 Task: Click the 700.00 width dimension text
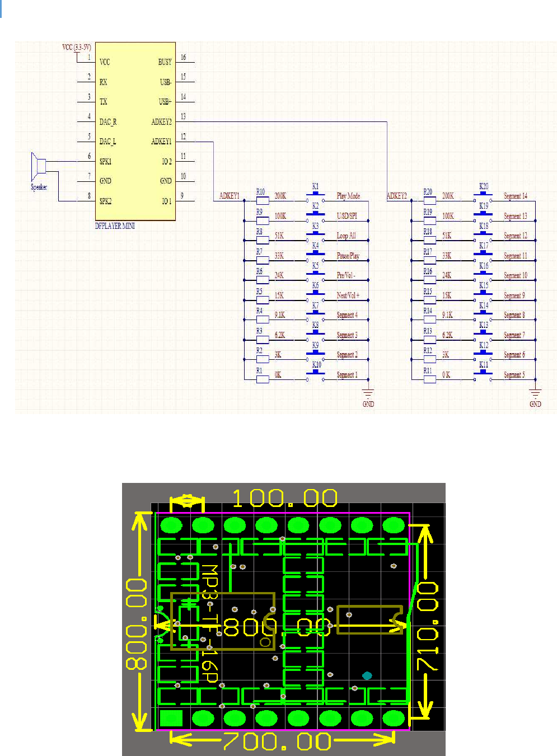coord(277,741)
